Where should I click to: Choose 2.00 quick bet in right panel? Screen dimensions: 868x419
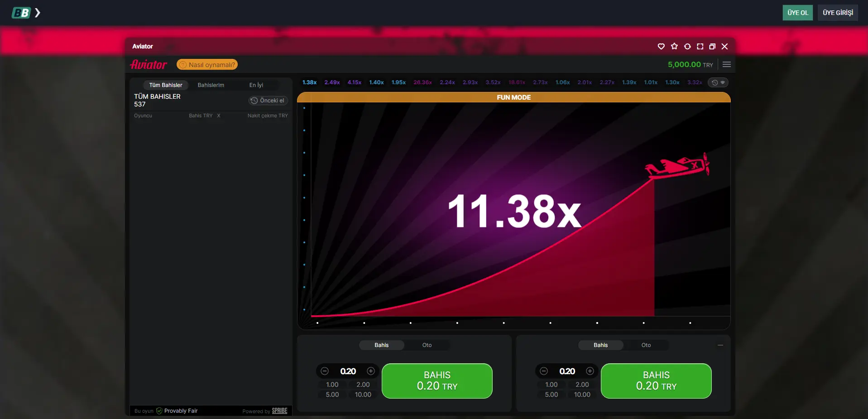[x=582, y=385]
